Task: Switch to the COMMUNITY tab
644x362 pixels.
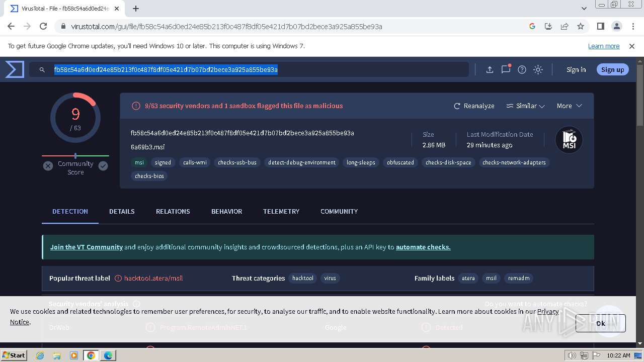Action: 339,211
